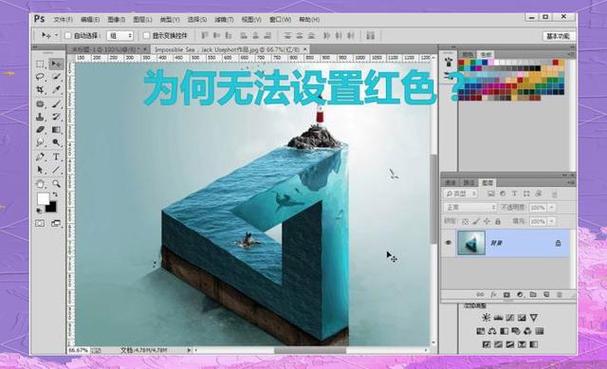This screenshot has width=607, height=369.
Task: Select the Crop tool
Action: pos(40,90)
